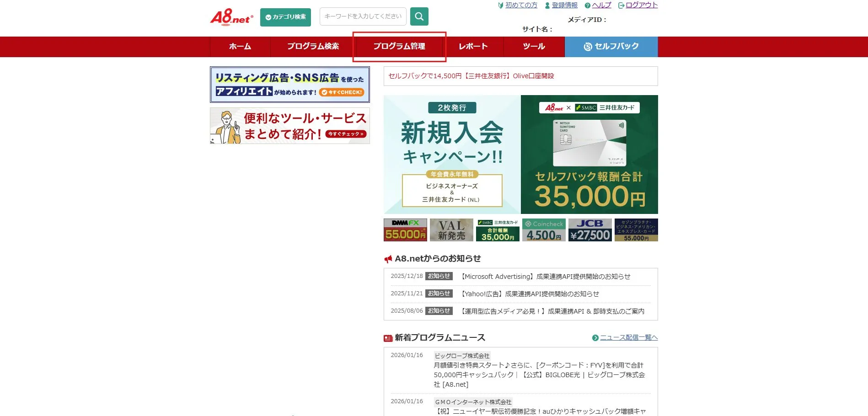Open the Microsoft Advertising API notice
The height and width of the screenshot is (416, 868).
[545, 277]
